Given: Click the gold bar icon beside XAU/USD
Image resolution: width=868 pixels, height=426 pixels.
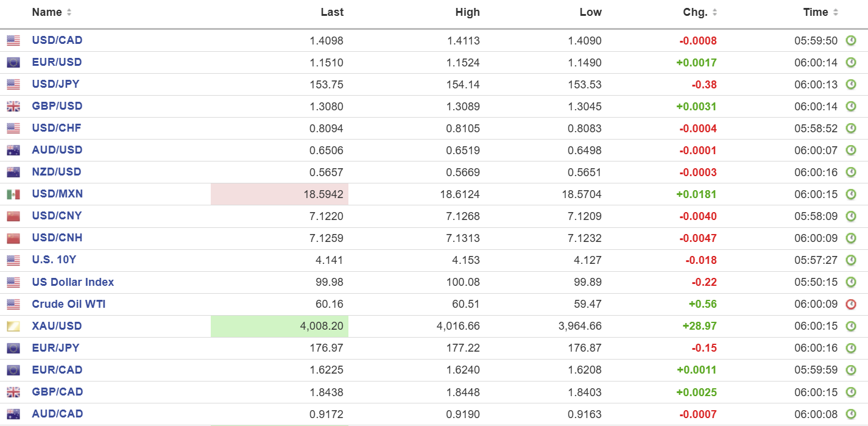Looking at the screenshot, I should coord(13,327).
